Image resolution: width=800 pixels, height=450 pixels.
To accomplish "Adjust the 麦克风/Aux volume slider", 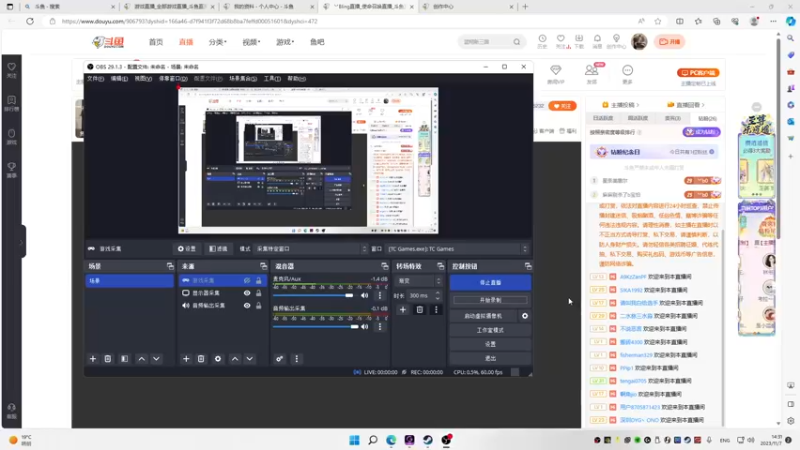I will 313,295.
